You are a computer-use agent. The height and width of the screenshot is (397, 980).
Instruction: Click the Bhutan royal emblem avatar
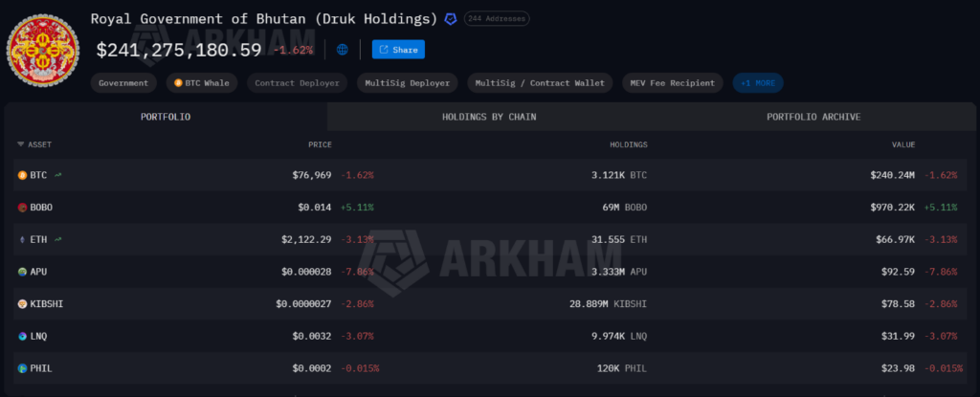42,52
